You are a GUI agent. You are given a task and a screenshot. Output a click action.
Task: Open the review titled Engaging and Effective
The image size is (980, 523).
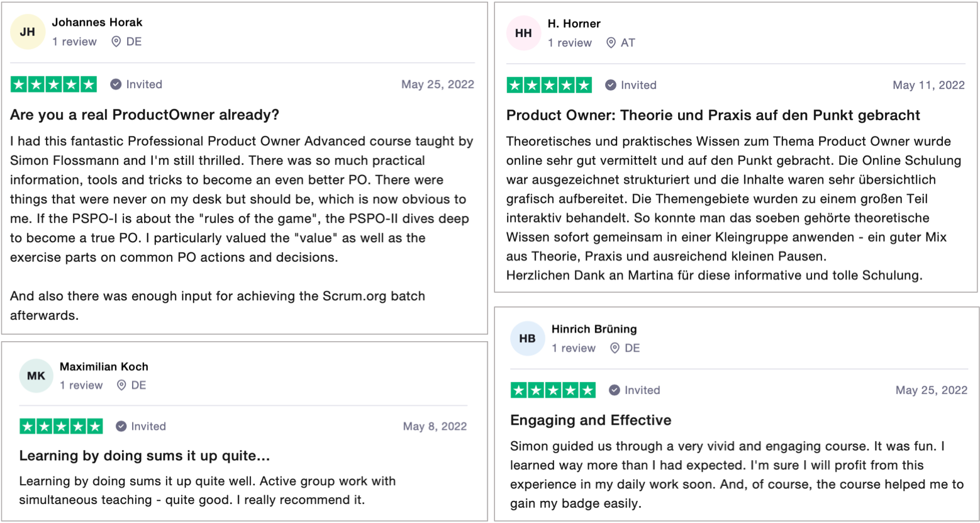click(591, 420)
